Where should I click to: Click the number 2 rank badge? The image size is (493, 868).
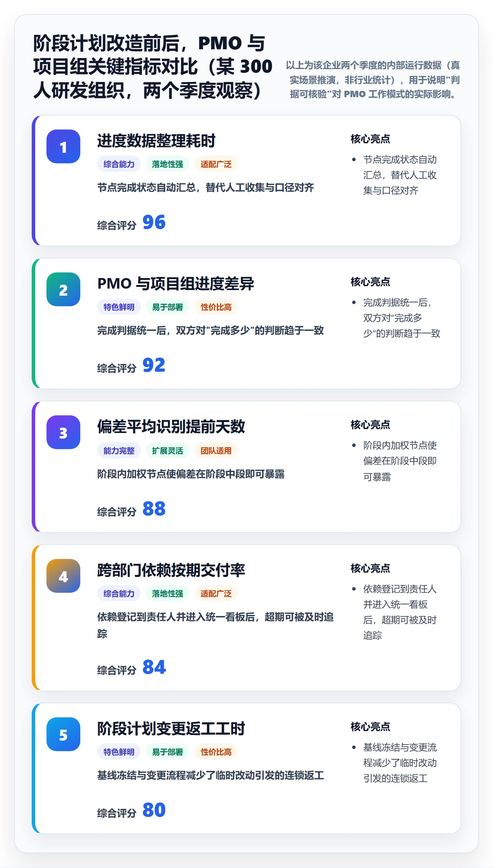(x=63, y=289)
